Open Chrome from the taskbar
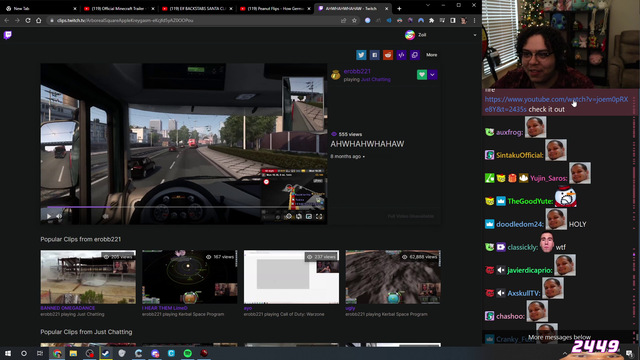This screenshot has width=640, height=360. click(57, 353)
